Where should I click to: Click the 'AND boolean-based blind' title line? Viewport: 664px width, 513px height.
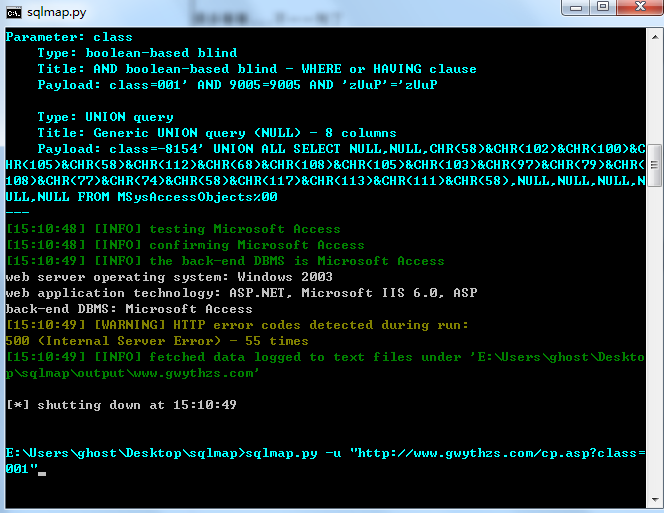pos(257,69)
